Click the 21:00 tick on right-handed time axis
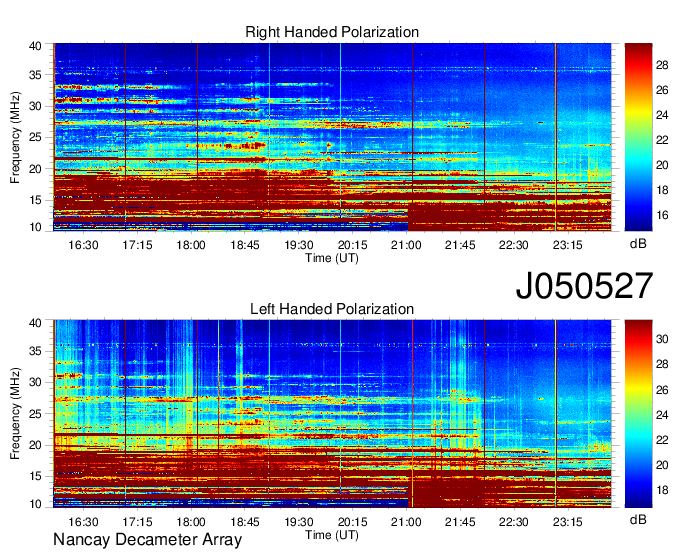 [x=406, y=245]
